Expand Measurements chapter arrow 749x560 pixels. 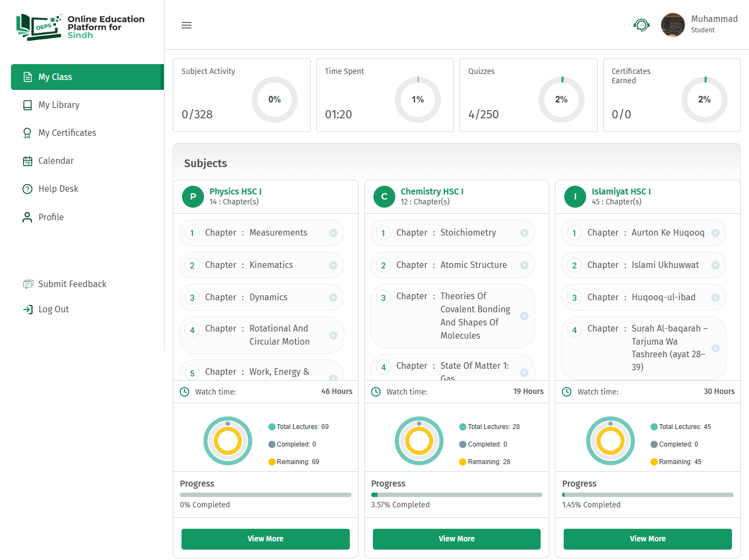pos(333,233)
